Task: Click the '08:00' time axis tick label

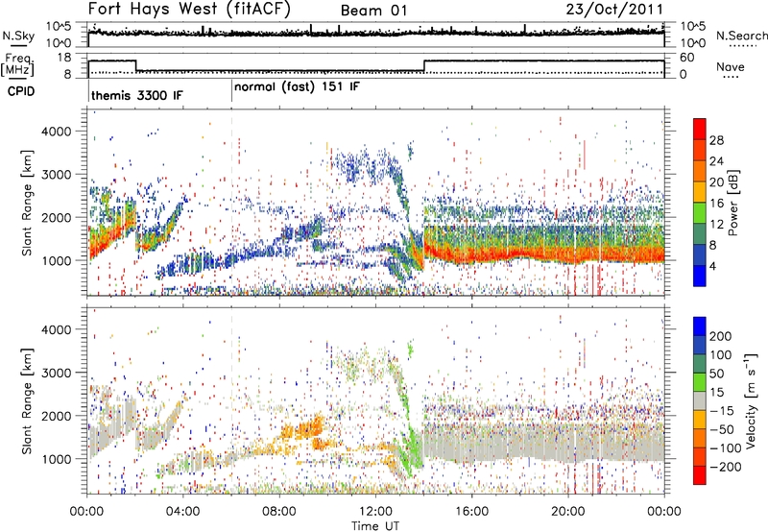Action: 279,512
